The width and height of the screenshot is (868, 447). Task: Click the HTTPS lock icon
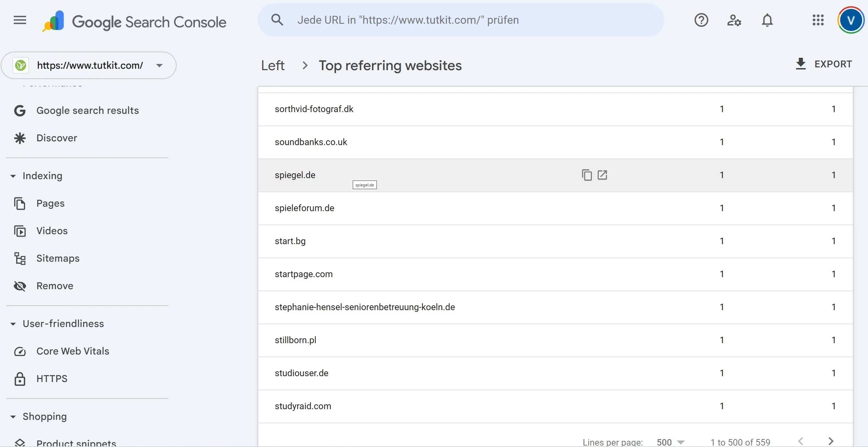20,379
